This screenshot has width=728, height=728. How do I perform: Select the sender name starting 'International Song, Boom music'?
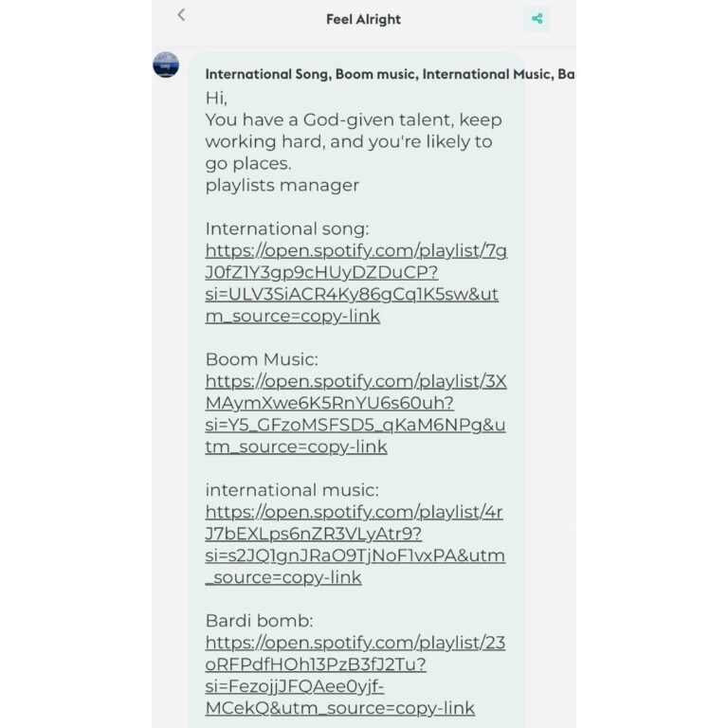pos(390,74)
